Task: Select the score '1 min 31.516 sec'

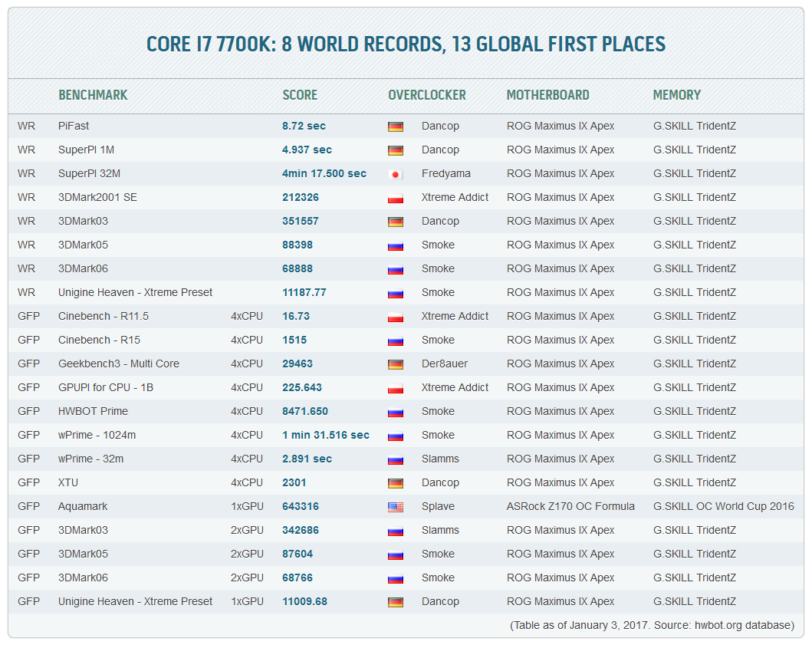Action: tap(326, 435)
